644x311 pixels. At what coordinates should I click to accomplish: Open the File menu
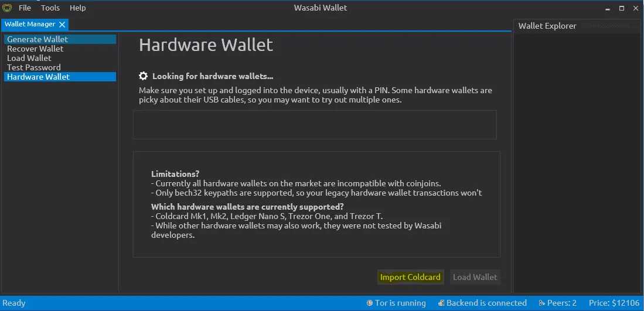(25, 8)
